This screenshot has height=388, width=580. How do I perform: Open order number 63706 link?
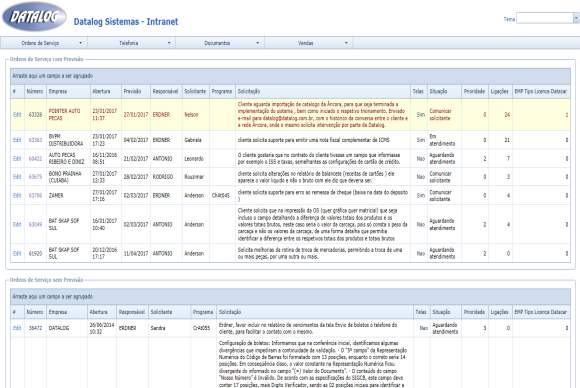click(x=35, y=195)
